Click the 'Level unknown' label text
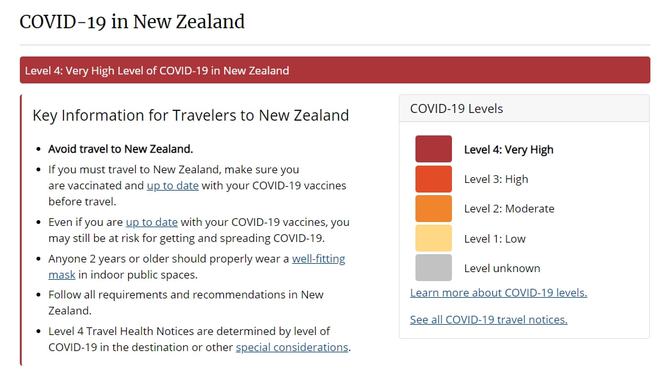 tap(502, 268)
